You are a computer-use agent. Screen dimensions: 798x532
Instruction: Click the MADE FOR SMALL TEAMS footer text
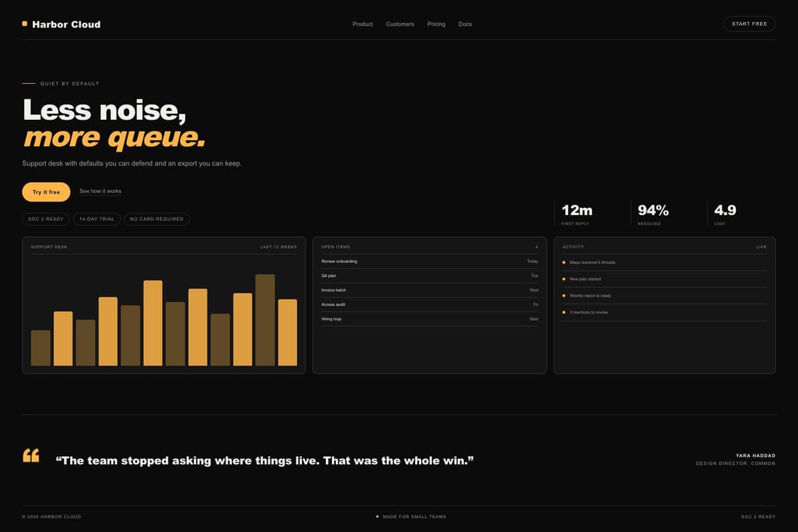coord(414,517)
